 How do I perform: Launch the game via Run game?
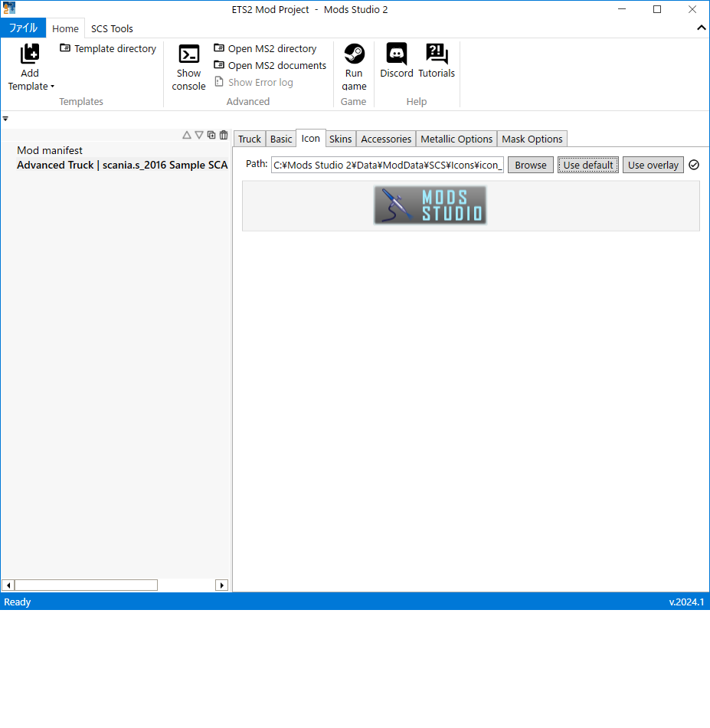(354, 54)
